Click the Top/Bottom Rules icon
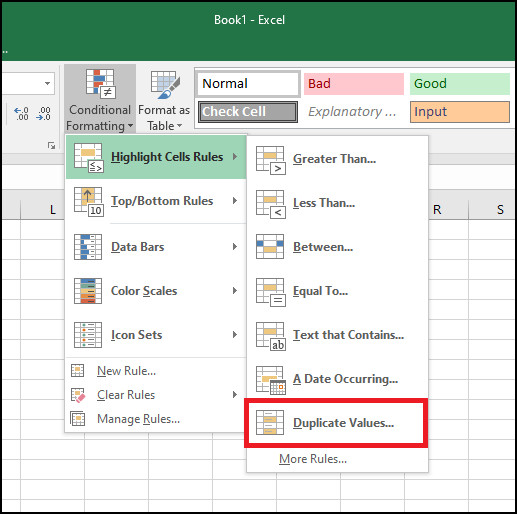Viewport: 517px width, 514px height. (x=89, y=202)
